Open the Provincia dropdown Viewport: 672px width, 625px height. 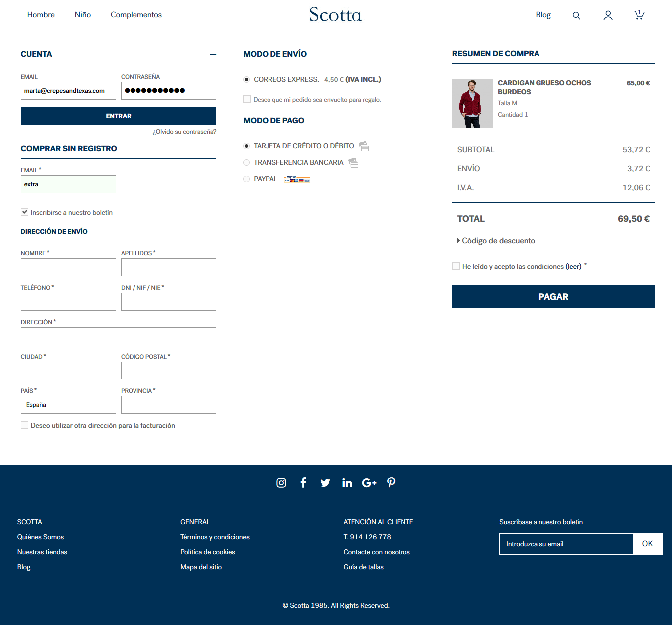pyautogui.click(x=168, y=405)
